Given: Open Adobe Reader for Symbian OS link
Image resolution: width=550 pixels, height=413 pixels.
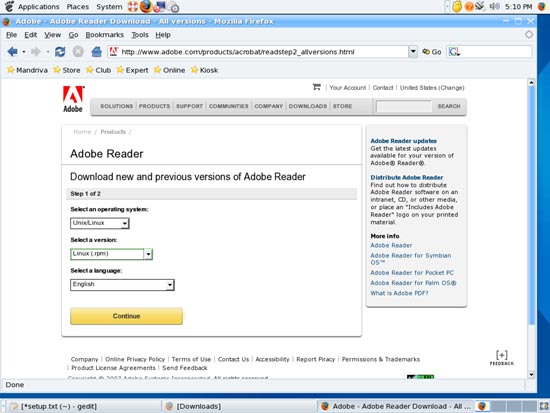Looking at the screenshot, I should pos(411,259).
